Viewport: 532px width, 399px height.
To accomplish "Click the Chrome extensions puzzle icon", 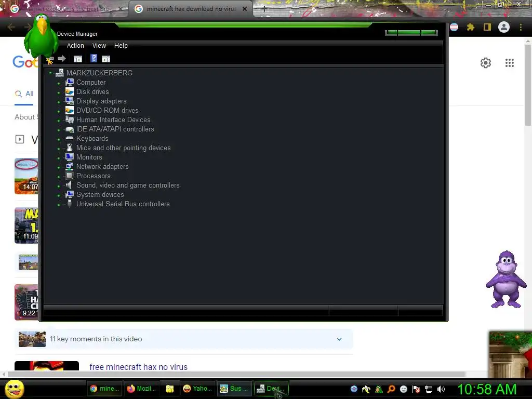I will [471, 27].
